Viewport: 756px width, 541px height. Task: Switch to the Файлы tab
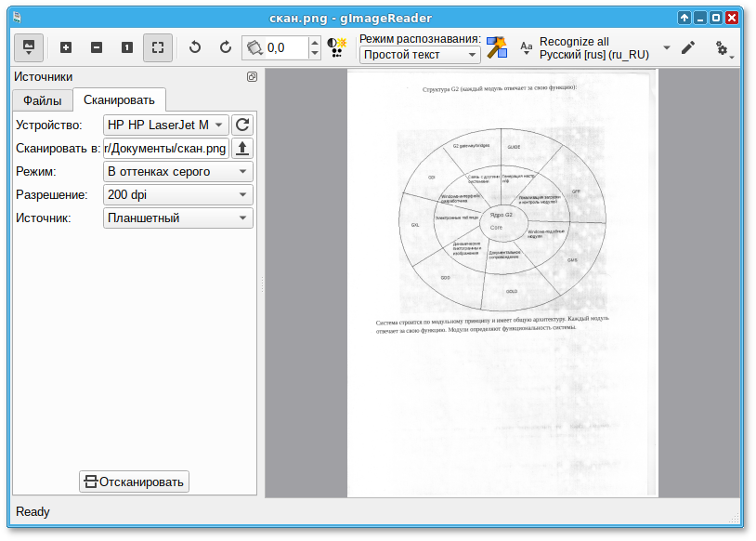43,100
